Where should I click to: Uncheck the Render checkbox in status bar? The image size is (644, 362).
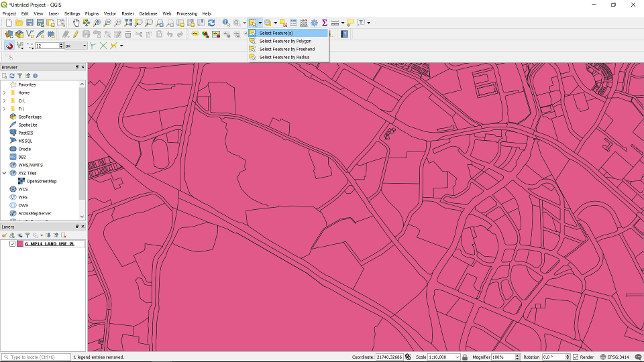pyautogui.click(x=576, y=357)
